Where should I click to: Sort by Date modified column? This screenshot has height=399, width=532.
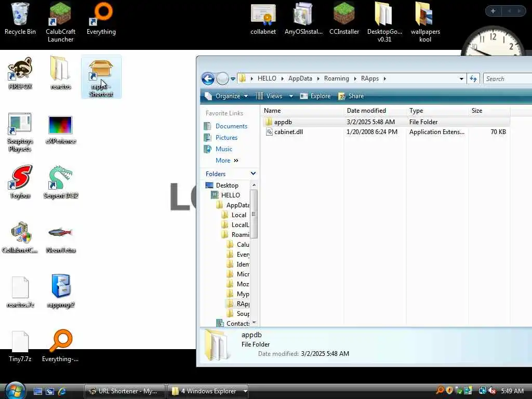pos(375,111)
